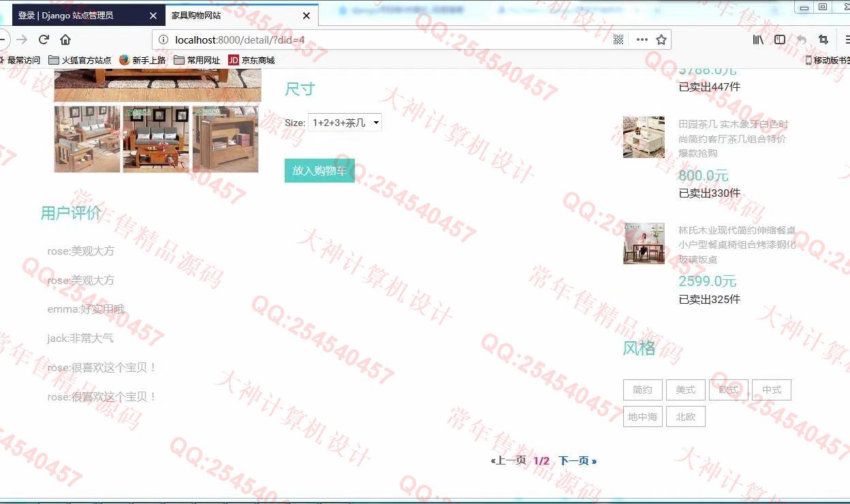Filter by the 中式 style tag

pyautogui.click(x=772, y=390)
